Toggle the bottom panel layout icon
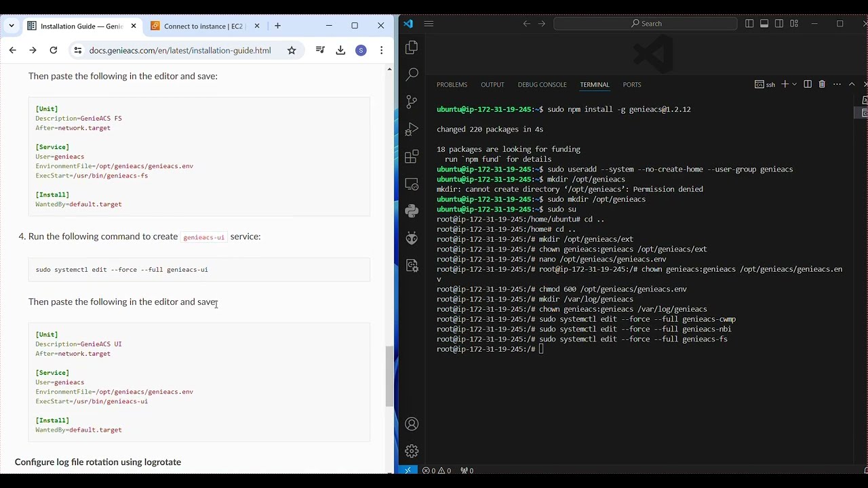 (x=764, y=24)
